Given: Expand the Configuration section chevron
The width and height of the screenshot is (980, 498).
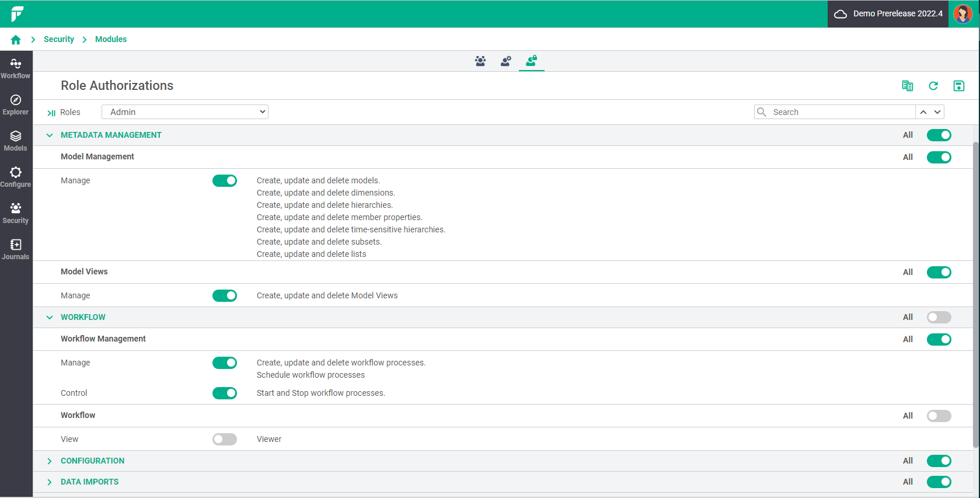Looking at the screenshot, I should [x=50, y=461].
